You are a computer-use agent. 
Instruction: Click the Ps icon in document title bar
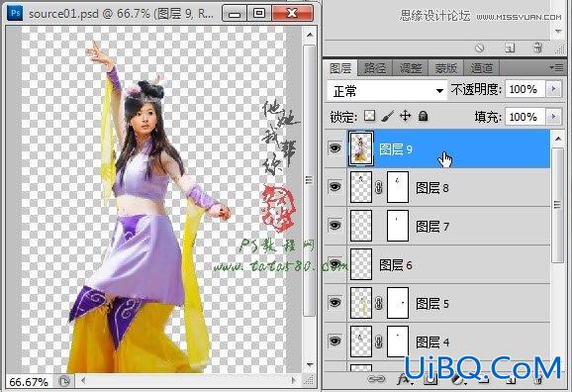click(15, 14)
